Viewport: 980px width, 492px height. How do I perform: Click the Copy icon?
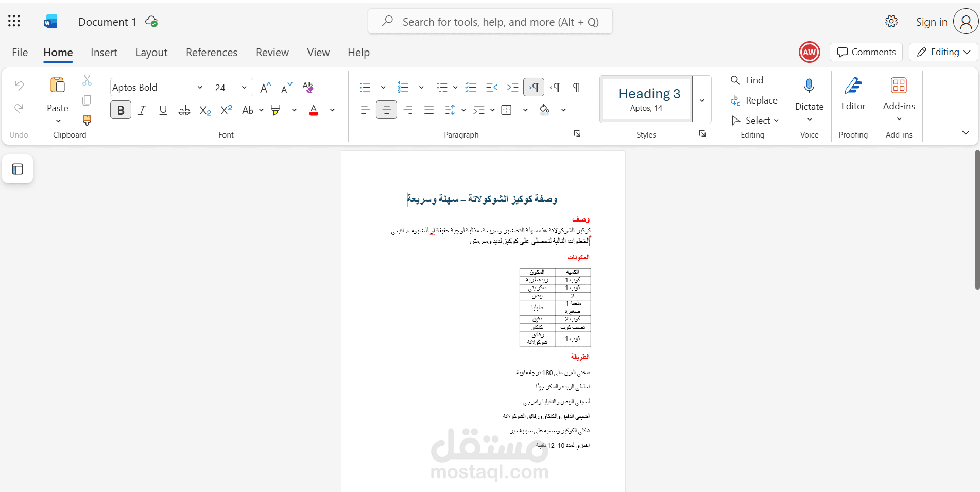87,100
